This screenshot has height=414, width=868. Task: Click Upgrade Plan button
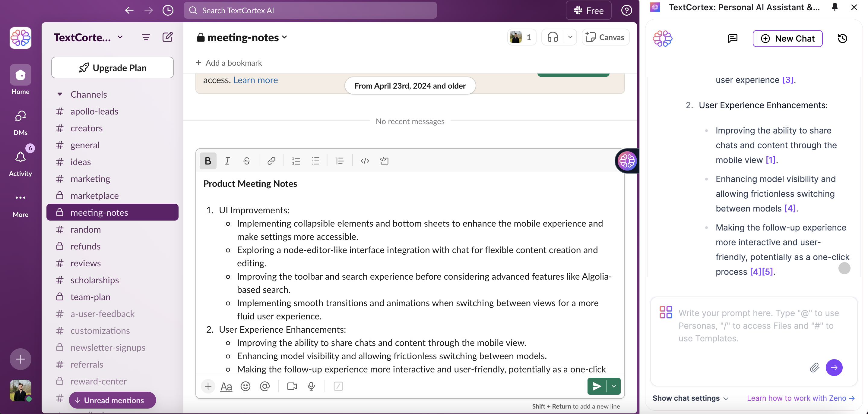point(112,68)
